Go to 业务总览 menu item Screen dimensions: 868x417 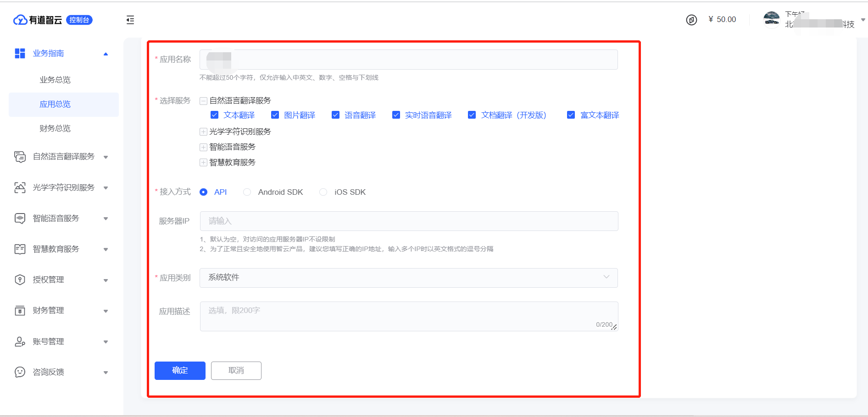click(x=55, y=80)
